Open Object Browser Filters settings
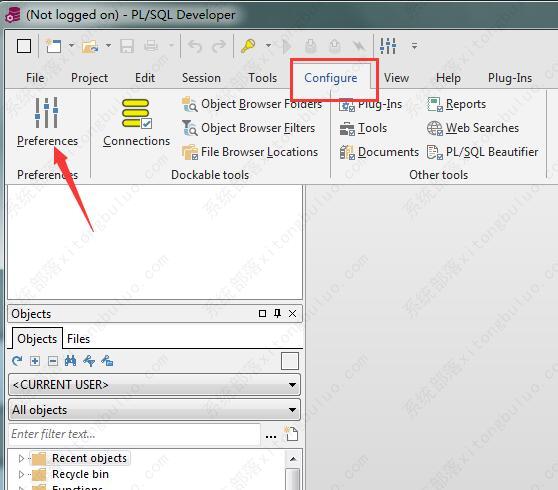The image size is (558, 490). (248, 128)
